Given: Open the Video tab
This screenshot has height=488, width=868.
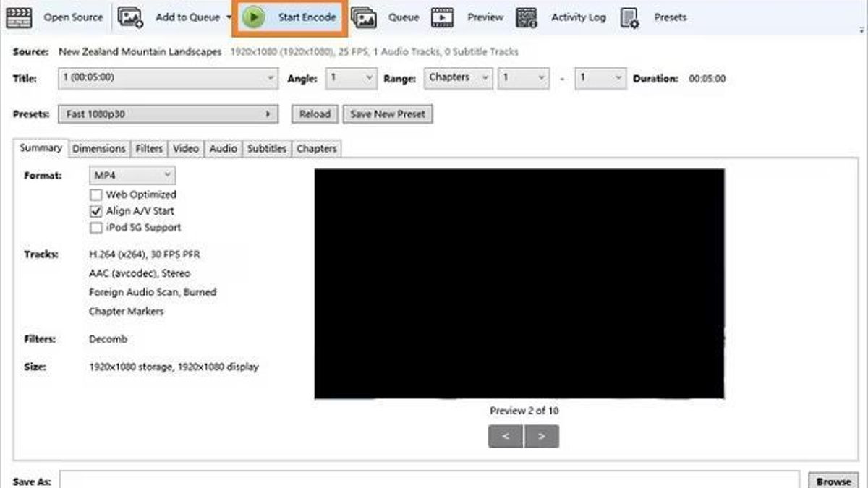Looking at the screenshot, I should click(186, 148).
